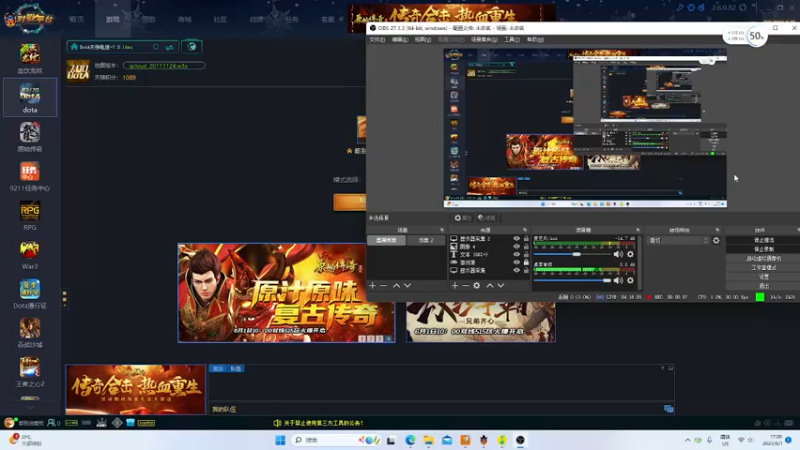Move the selected scene up in OBS scenes panel
The image size is (800, 450).
pyautogui.click(x=396, y=286)
